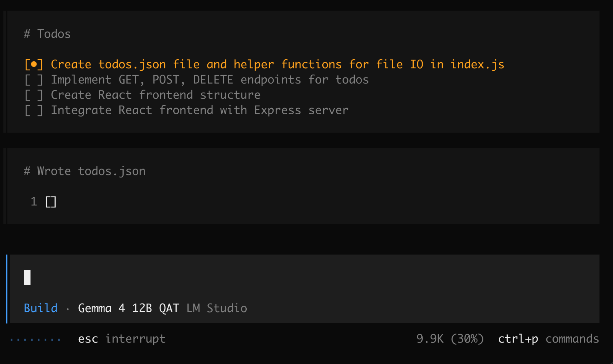Viewport: 613px width, 364px height.
Task: Select the Implement GET, POST, DELETE endpoints item
Action: pos(210,80)
